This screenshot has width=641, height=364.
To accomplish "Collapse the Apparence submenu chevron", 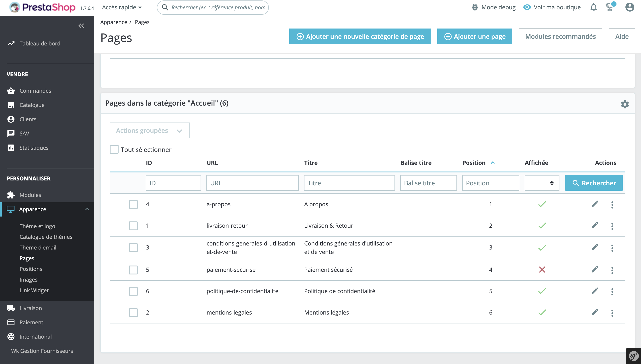I will (x=87, y=209).
